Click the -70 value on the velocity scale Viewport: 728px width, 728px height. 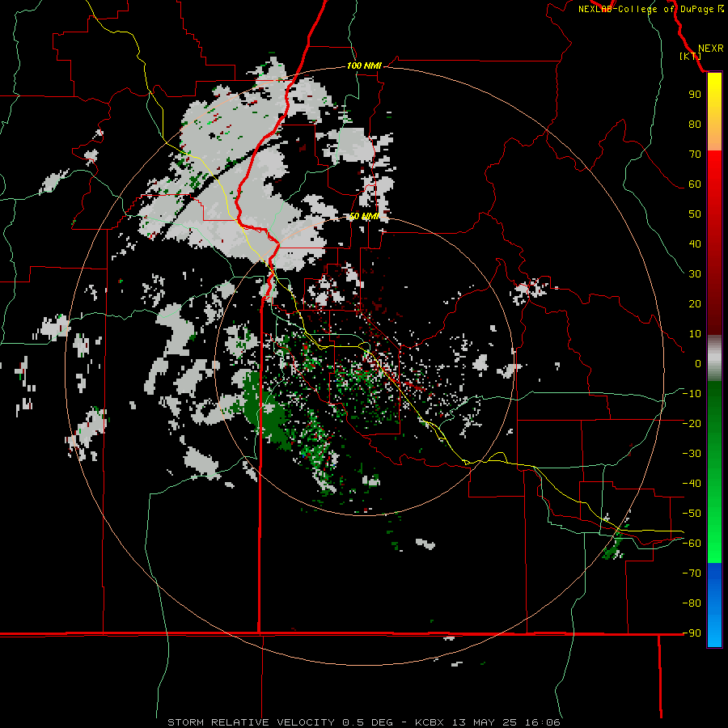[692, 574]
